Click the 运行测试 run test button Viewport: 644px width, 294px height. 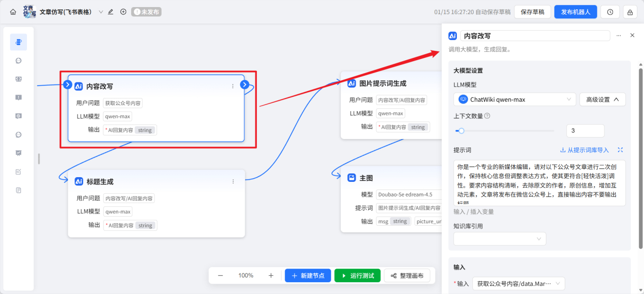pos(357,275)
